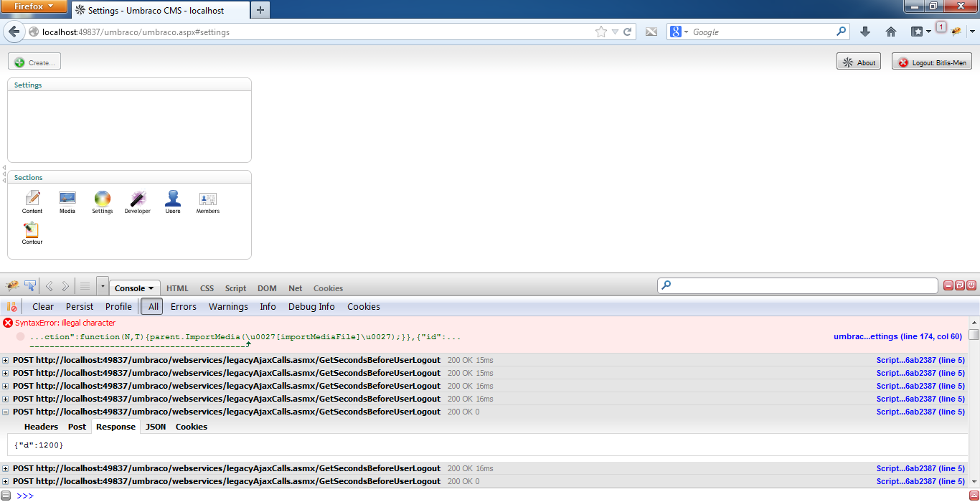
Task: Open the Contour section
Action: pyautogui.click(x=32, y=233)
